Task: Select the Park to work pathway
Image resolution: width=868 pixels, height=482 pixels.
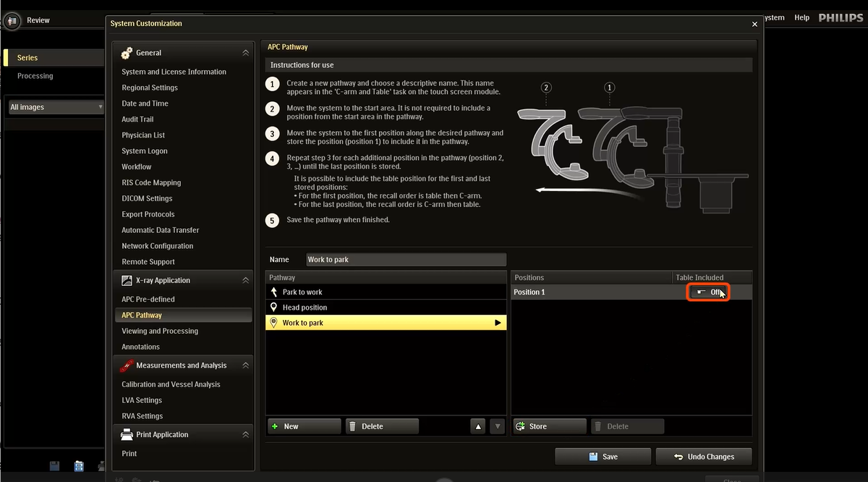Action: coord(386,292)
